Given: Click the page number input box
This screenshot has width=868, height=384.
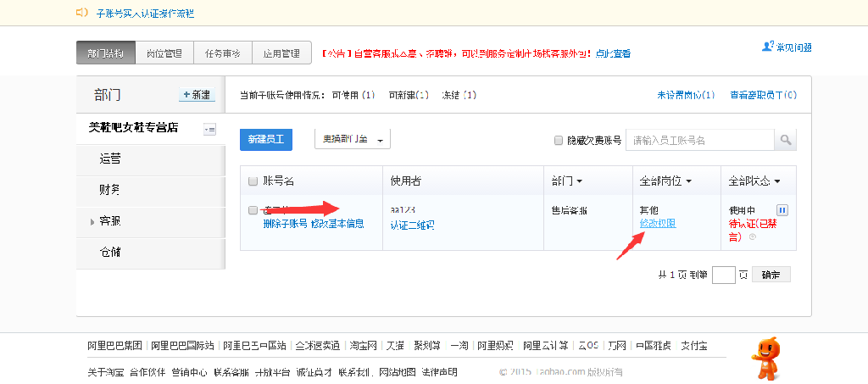Looking at the screenshot, I should point(724,275).
